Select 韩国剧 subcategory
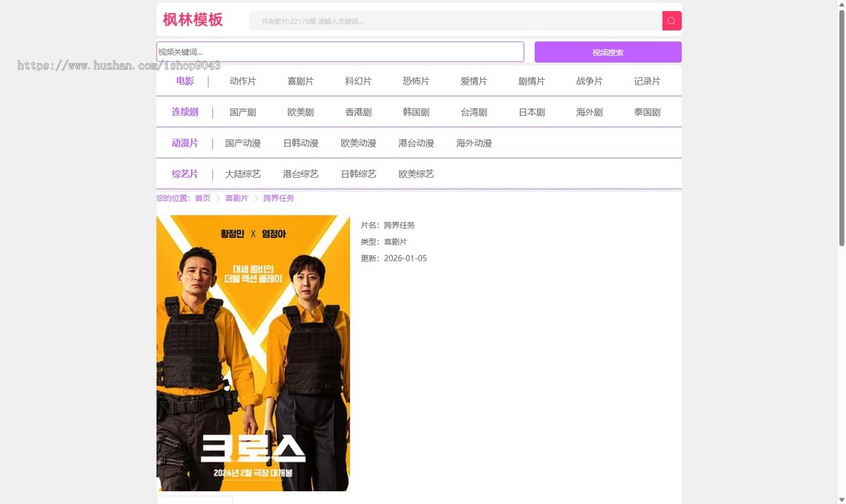Screen dimensions: 846x504 click(416, 112)
